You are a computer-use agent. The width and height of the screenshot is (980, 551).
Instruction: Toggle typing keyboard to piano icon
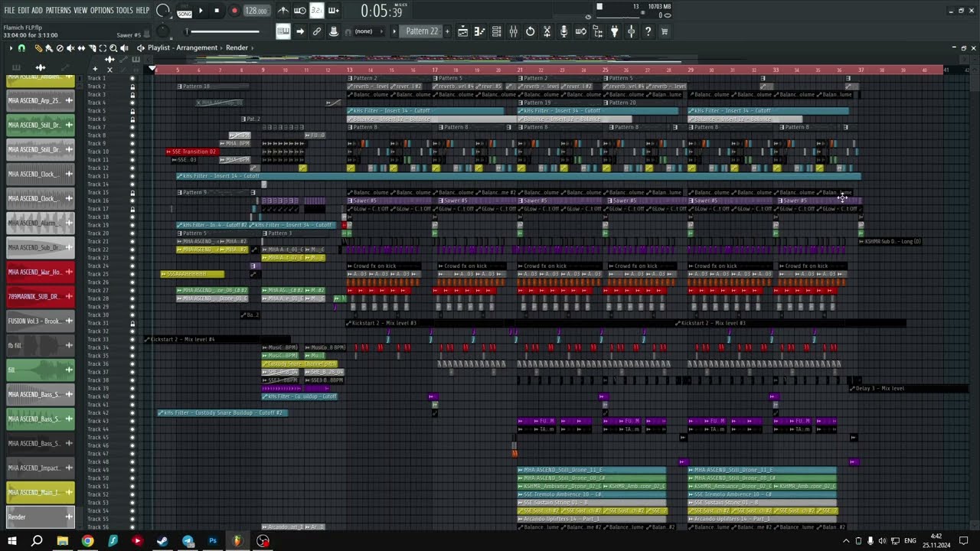283,31
